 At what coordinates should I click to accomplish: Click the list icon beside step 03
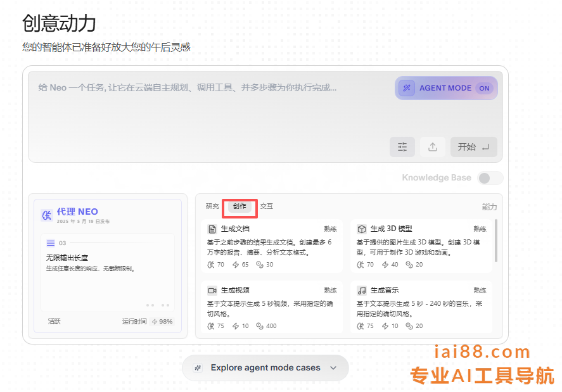click(x=51, y=243)
